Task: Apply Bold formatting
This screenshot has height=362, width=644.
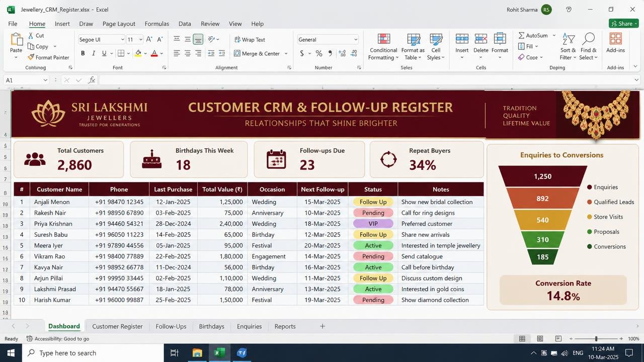Action: (x=83, y=53)
